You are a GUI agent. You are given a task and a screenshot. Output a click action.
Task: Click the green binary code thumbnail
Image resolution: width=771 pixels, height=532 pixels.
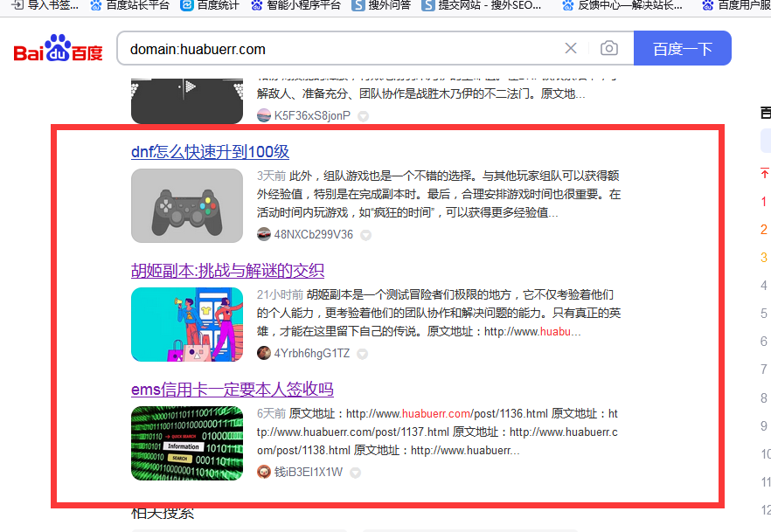pyautogui.click(x=187, y=443)
